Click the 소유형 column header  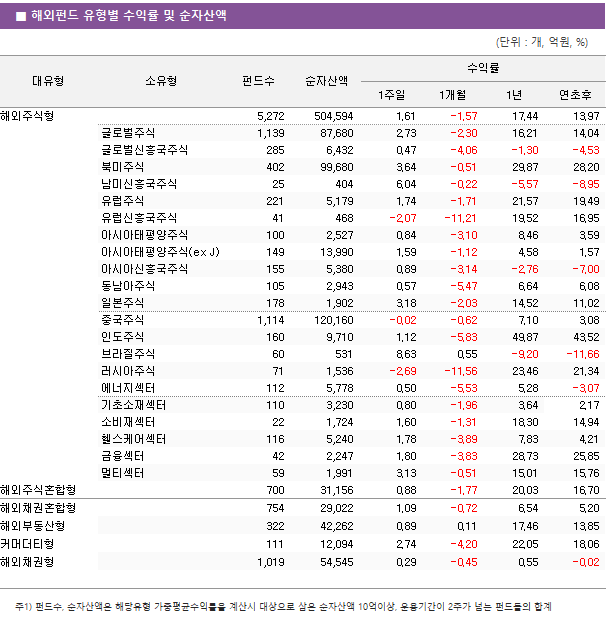point(161,81)
